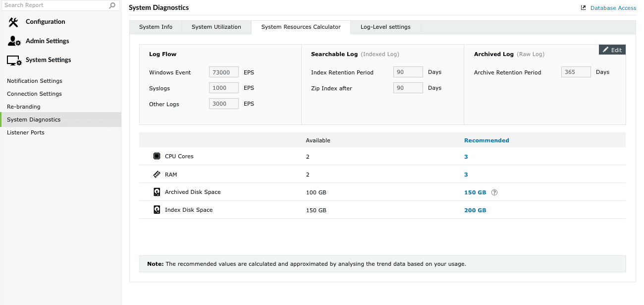The width and height of the screenshot is (644, 305).
Task: Click the RAM memory icon
Action: coord(157,175)
